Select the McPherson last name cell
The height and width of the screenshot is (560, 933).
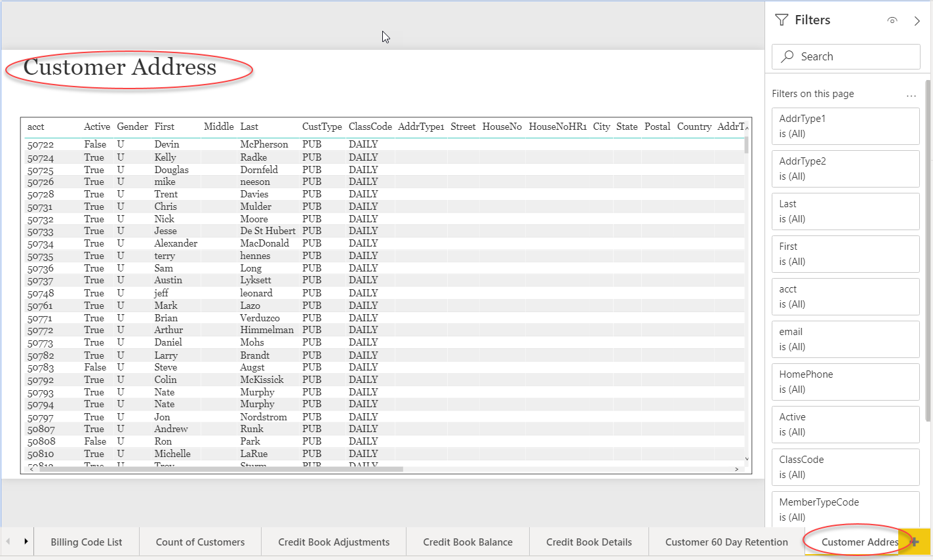[x=264, y=144]
